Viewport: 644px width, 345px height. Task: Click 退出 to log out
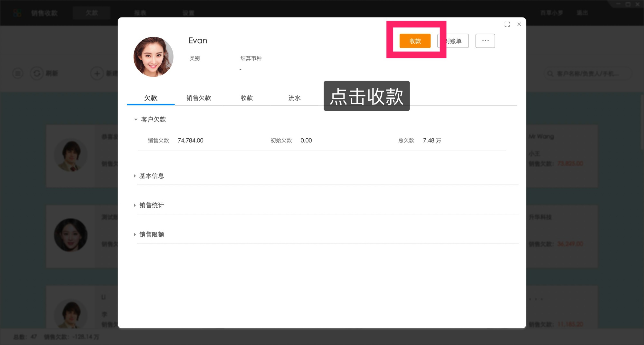pyautogui.click(x=582, y=13)
